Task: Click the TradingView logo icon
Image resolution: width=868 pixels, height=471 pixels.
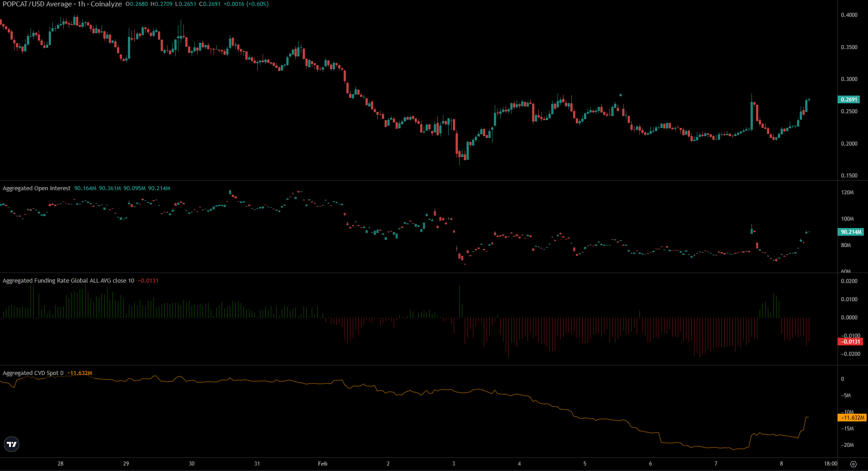Action: pyautogui.click(x=12, y=444)
